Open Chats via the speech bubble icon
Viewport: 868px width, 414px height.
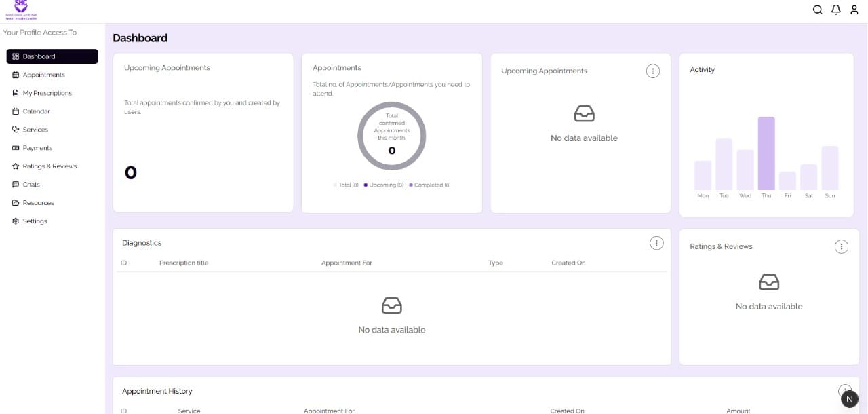[x=15, y=184]
